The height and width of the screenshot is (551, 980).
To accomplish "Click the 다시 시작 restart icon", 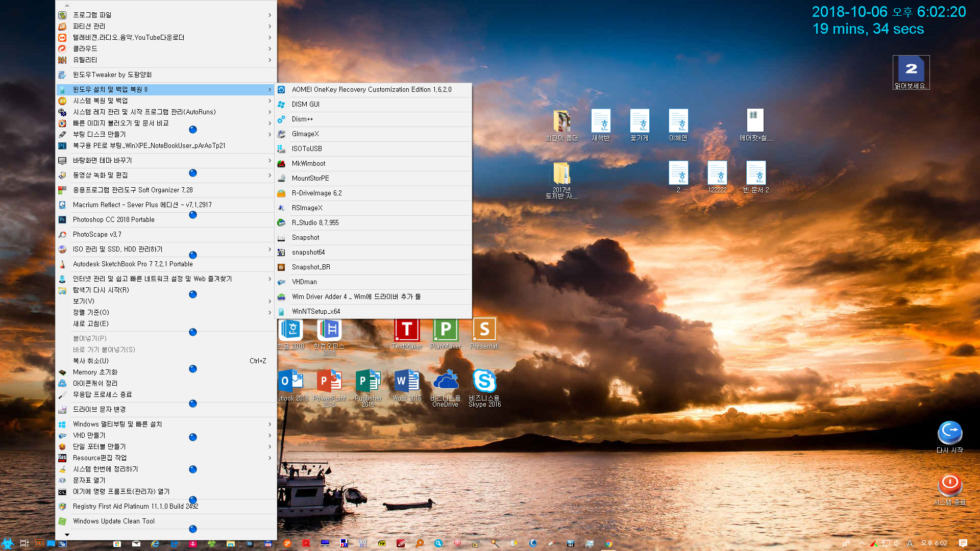I will (950, 437).
